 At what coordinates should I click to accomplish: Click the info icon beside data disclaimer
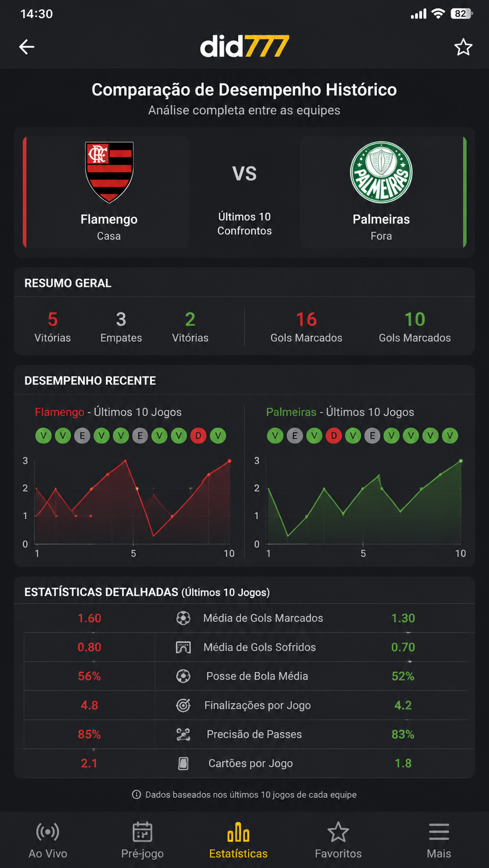click(x=137, y=795)
